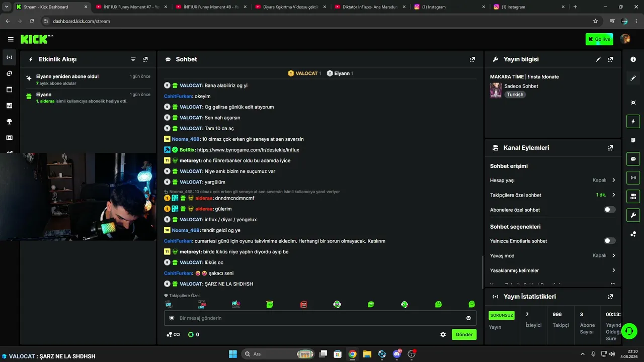This screenshot has width=644, height=362.
Task: Toggle the wrench stream info panel in right rail
Action: coord(633,215)
